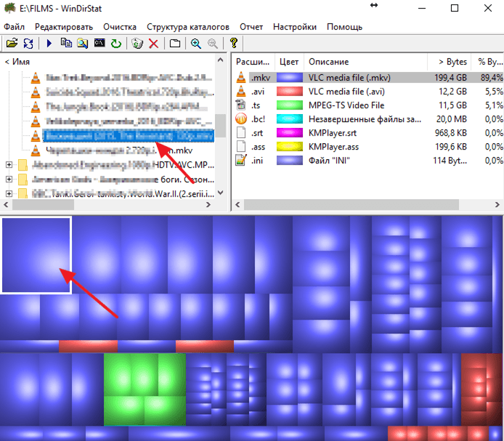Click the green Refresh Selected icon
Viewport: 504px width, 441px height.
[115, 44]
